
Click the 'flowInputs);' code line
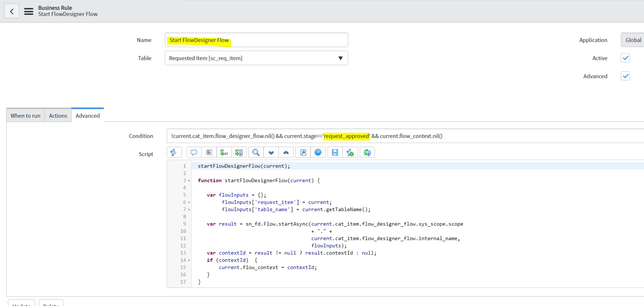(x=329, y=246)
